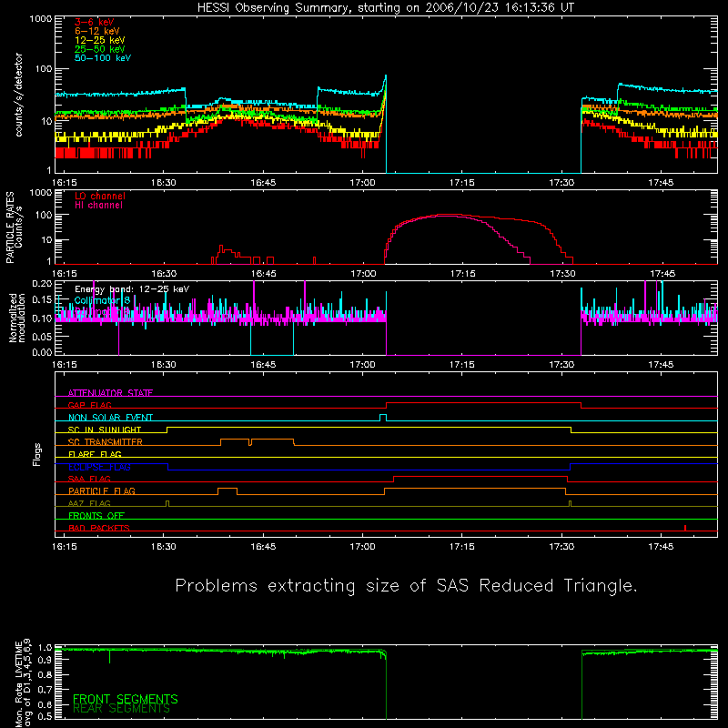The height and width of the screenshot is (728, 728).
Task: Select the green FRONTS OFF label
Action: click(x=96, y=515)
